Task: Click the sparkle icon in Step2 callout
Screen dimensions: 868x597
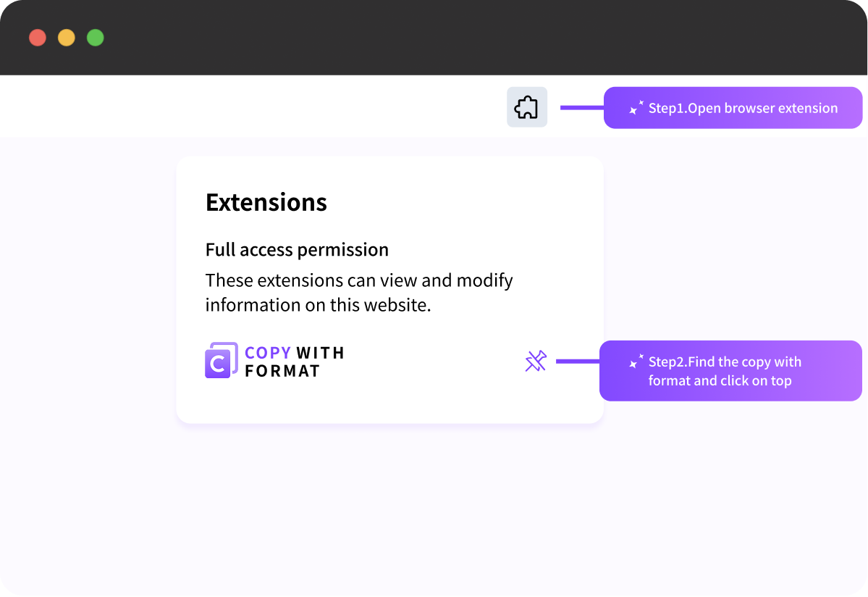Action: (636, 362)
